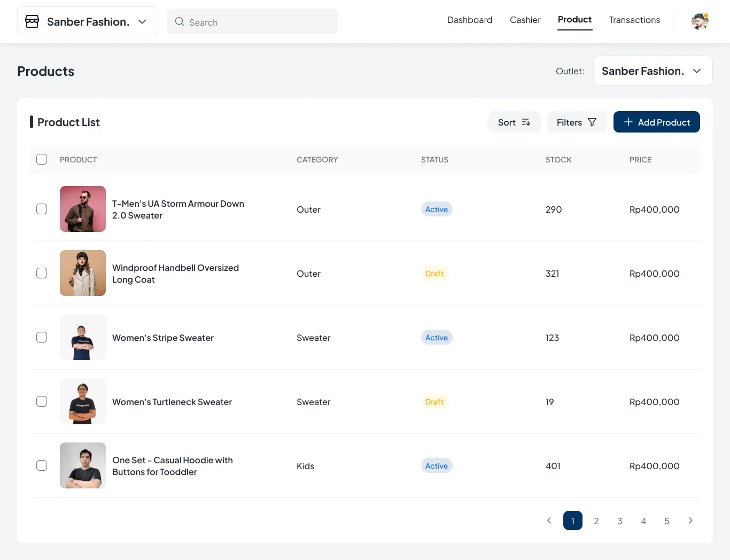
Task: Click the funnel filter icon
Action: [592, 122]
